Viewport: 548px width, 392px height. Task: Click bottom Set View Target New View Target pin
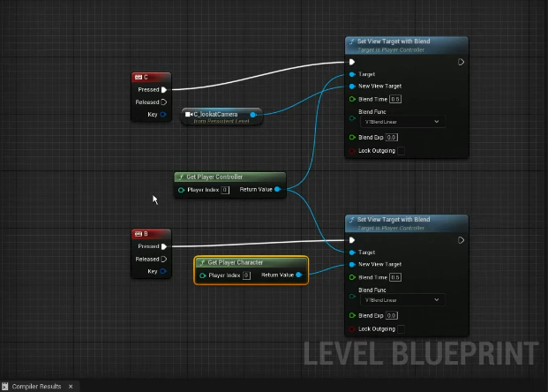(x=353, y=264)
